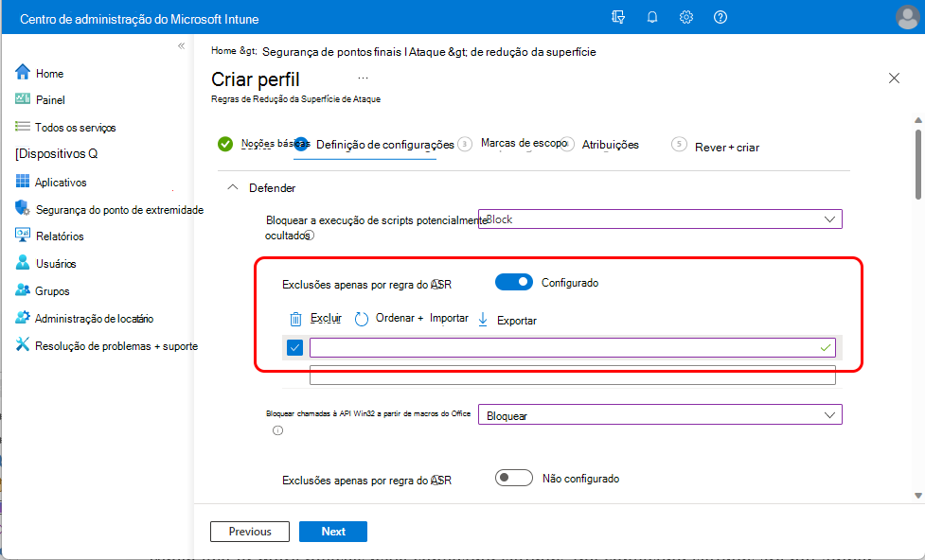Click the Ordenar refresh icon

pyautogui.click(x=361, y=319)
